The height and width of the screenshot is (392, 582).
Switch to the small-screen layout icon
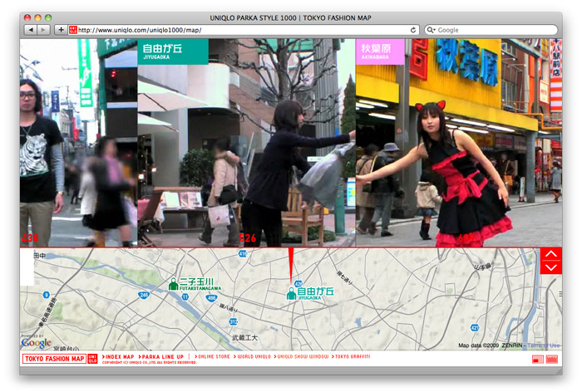click(x=537, y=359)
